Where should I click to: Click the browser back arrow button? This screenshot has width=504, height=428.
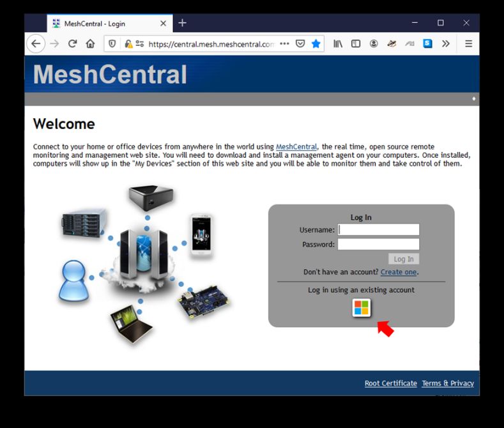pyautogui.click(x=36, y=44)
